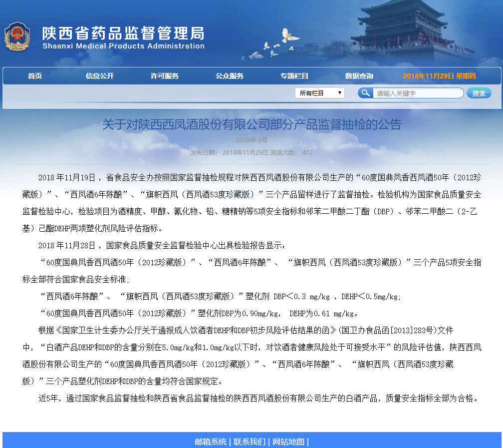Click the paragraph starting 2018 年11月19日

252,203
